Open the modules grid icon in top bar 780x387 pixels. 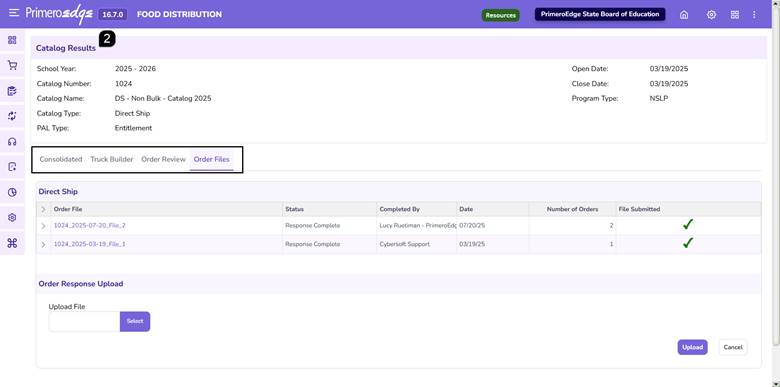tap(735, 15)
